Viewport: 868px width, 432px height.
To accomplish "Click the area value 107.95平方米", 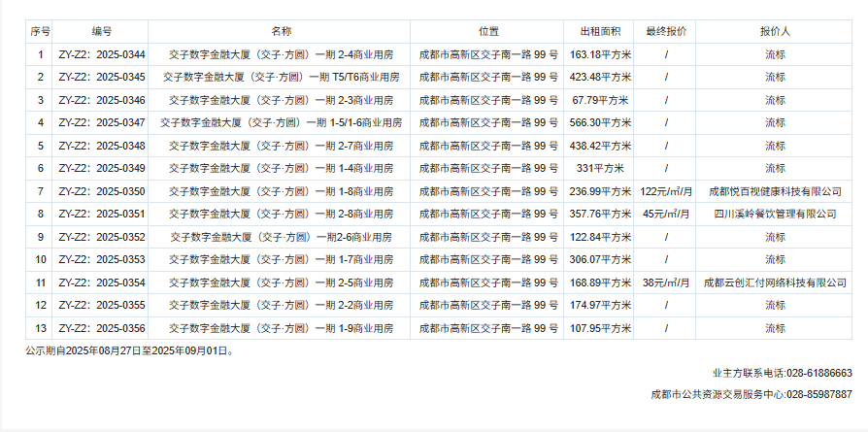I will tap(600, 328).
